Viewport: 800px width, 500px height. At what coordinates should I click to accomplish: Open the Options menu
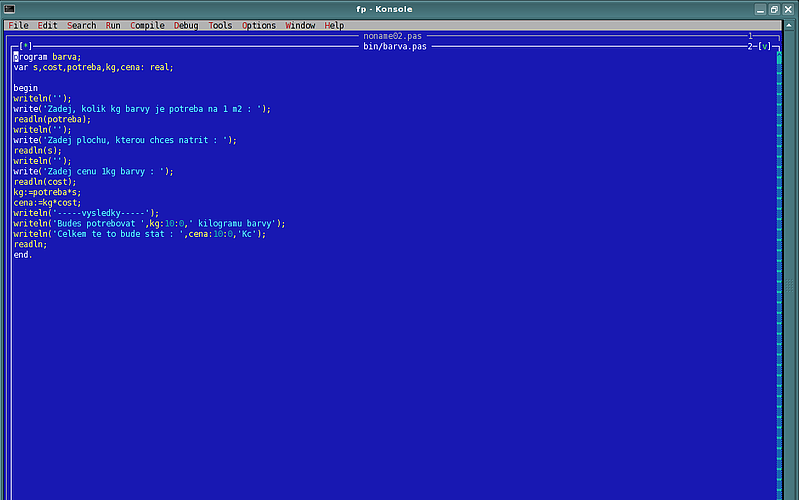[x=259, y=25]
